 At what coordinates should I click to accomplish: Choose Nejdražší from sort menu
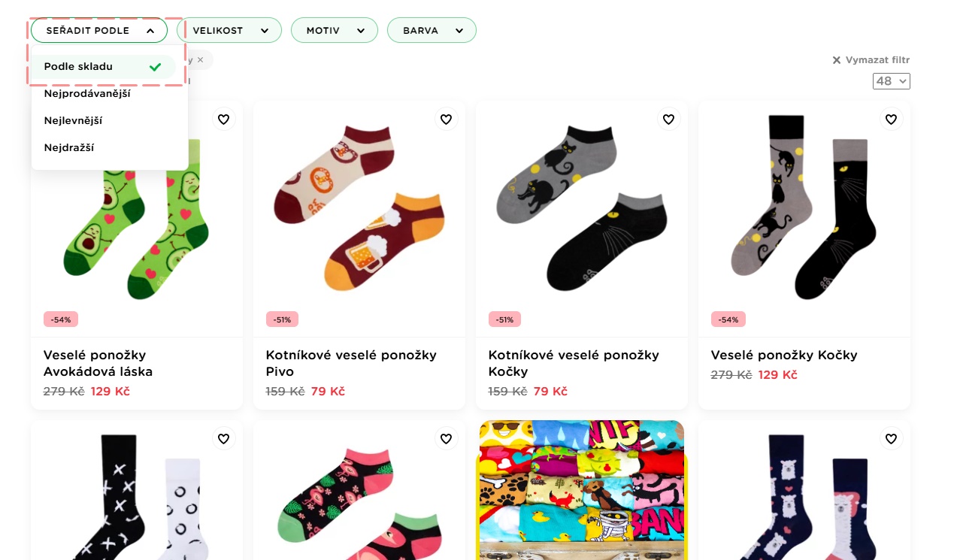point(69,147)
